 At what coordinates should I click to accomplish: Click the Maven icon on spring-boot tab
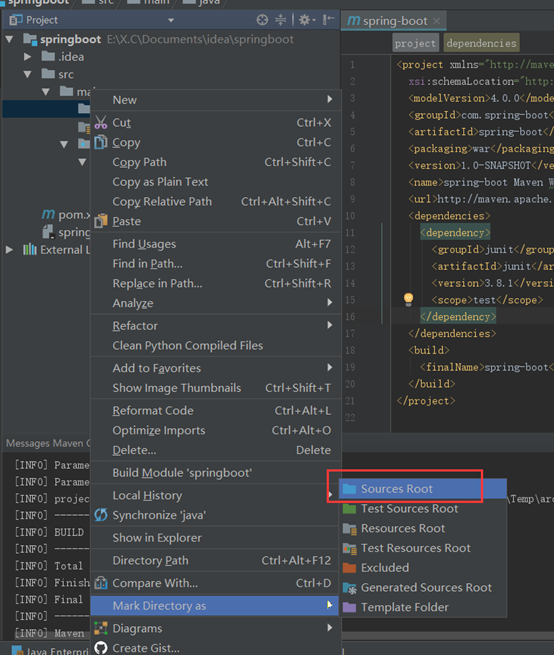tap(353, 20)
